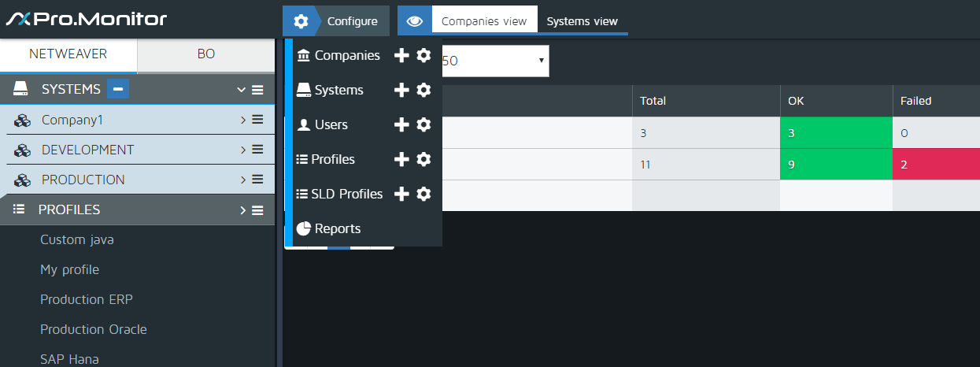Expand the Company1 chevron arrow
This screenshot has width=980, height=367.
point(243,120)
